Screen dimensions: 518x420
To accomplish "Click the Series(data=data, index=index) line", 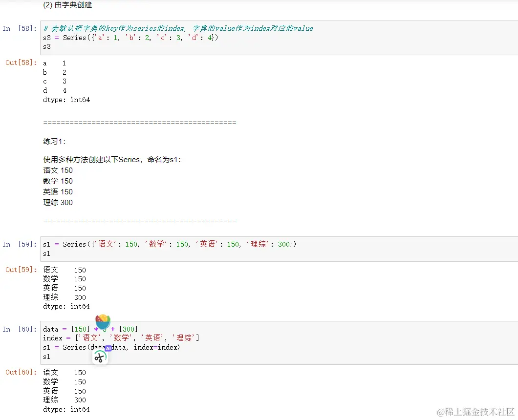I will coord(111,347).
